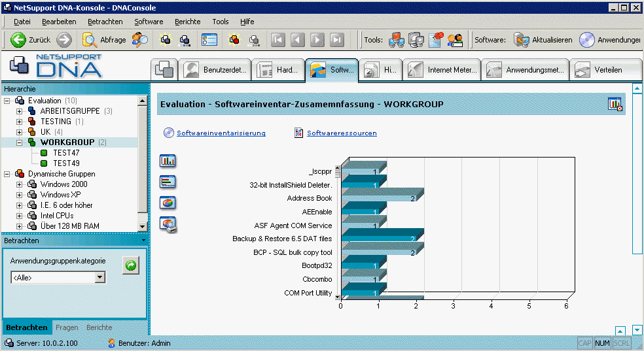
Task: Go to first record toolbar button
Action: click(278, 40)
